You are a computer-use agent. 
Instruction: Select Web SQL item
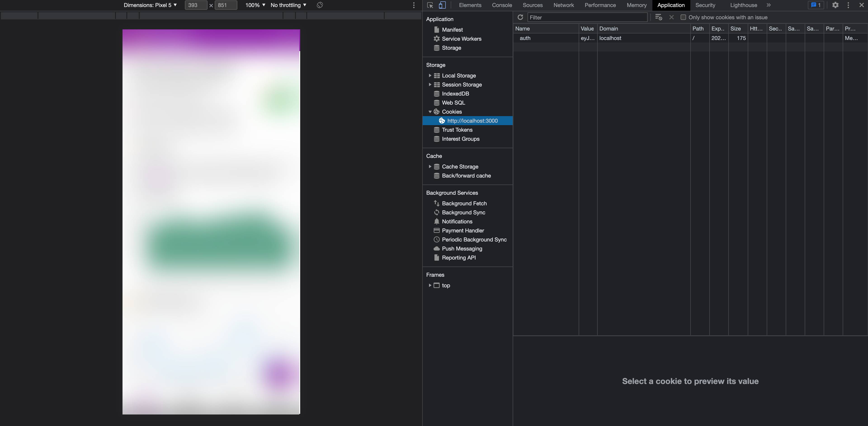453,103
